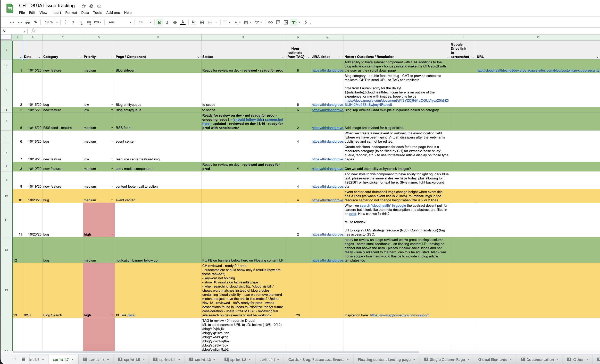Toggle the filter button in toolbar

tap(294, 22)
